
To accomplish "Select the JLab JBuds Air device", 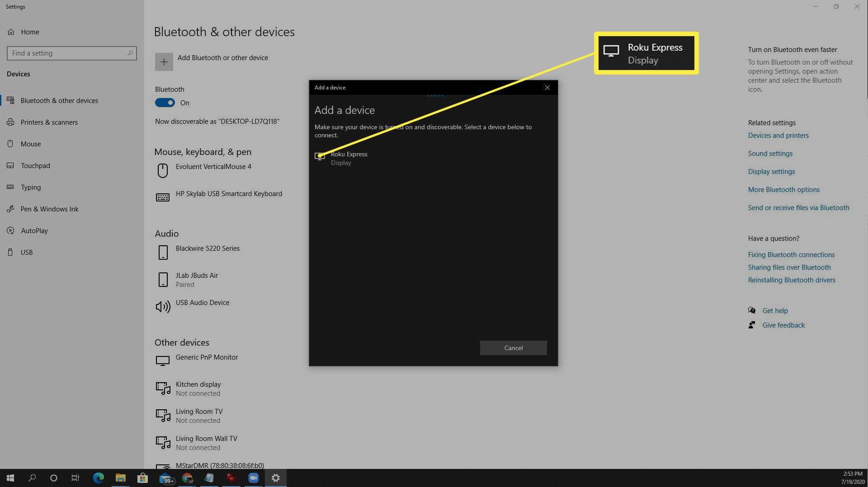I will pyautogui.click(x=197, y=280).
